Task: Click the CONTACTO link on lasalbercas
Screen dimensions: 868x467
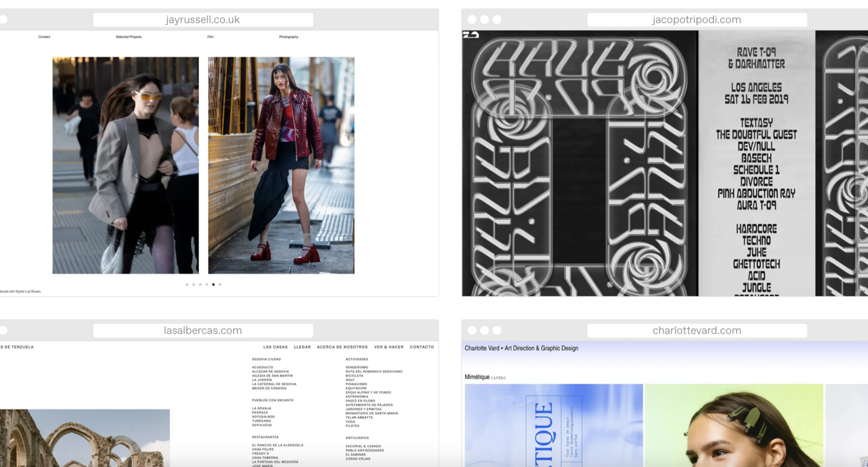Action: point(422,347)
